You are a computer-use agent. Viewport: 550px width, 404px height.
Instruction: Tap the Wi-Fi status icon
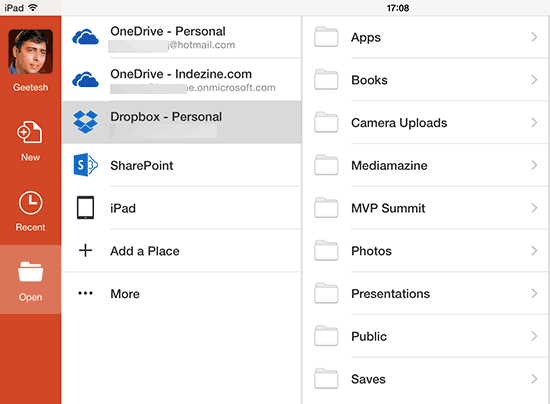click(x=33, y=7)
